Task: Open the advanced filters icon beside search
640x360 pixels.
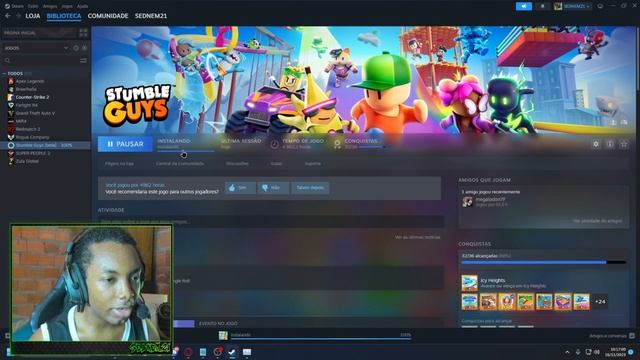Action: pyautogui.click(x=83, y=60)
